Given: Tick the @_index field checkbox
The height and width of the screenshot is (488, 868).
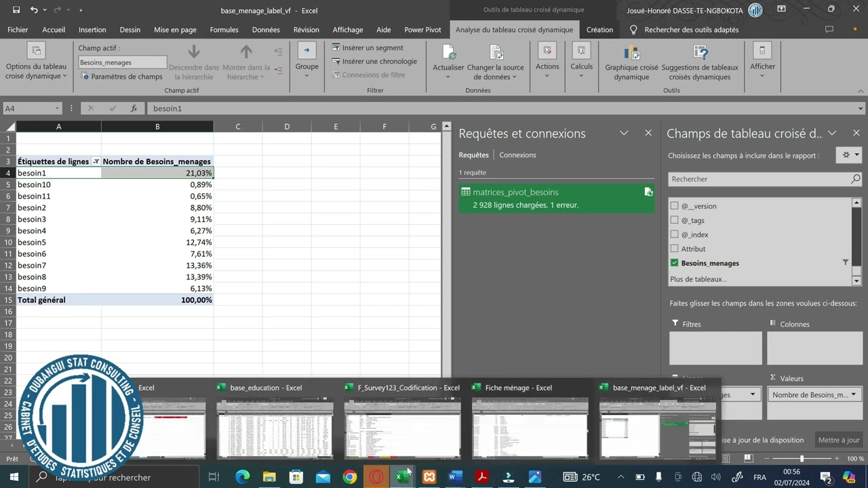Looking at the screenshot, I should coord(674,235).
